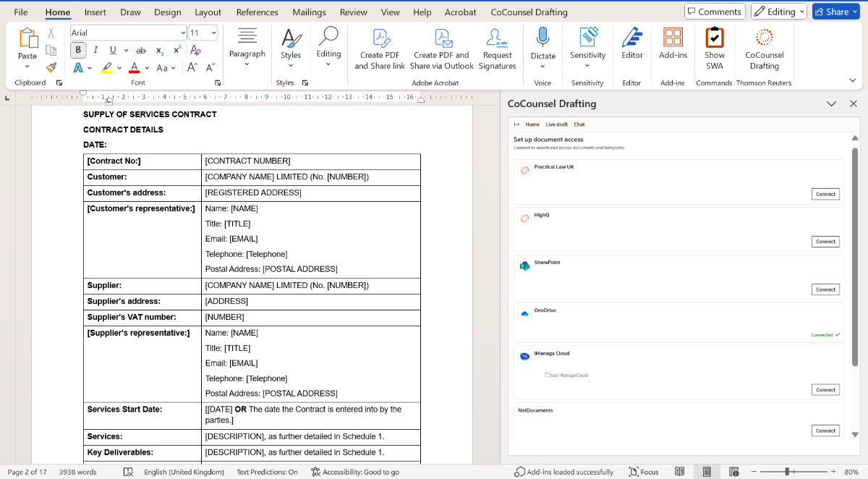868x479 pixels.
Task: Open the Editing mode dropdown
Action: (x=779, y=12)
